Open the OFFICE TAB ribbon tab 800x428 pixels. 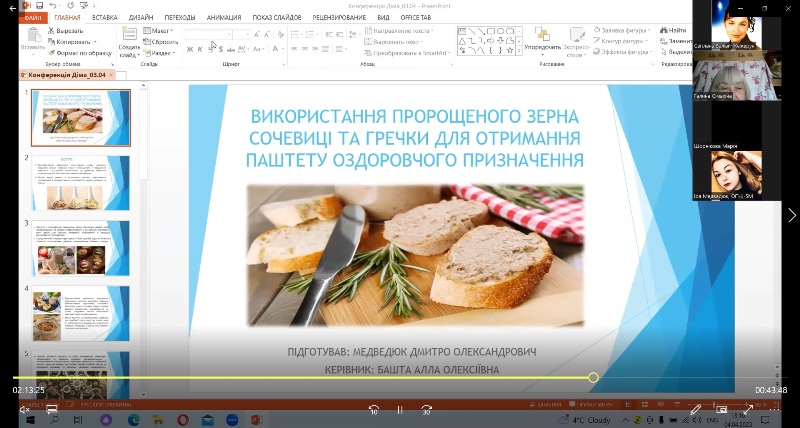tap(416, 17)
